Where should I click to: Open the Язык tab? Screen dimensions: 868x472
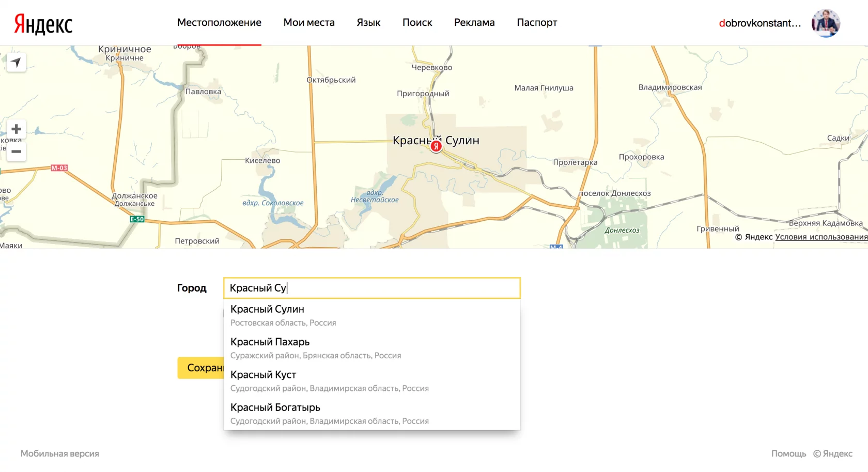(368, 22)
